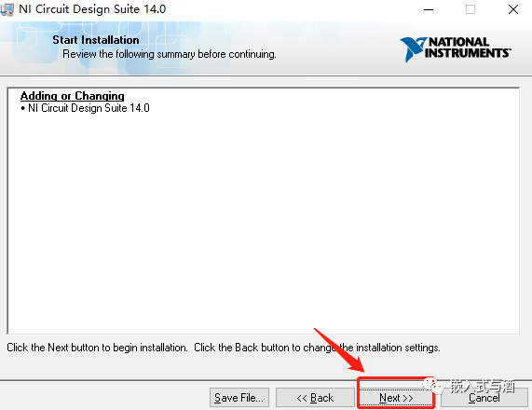532x410 pixels.
Task: Select 'NI Circuit Design Suite 14.0' summary entry
Action: tap(85, 108)
